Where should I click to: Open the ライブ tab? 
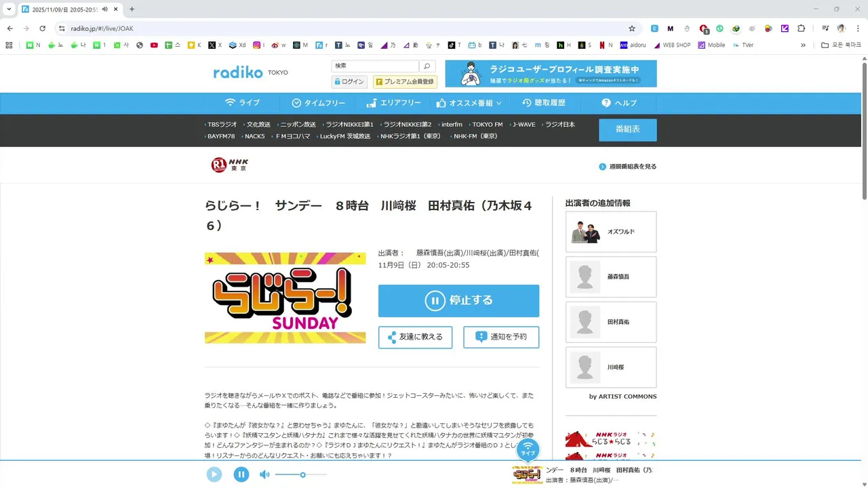tap(242, 103)
